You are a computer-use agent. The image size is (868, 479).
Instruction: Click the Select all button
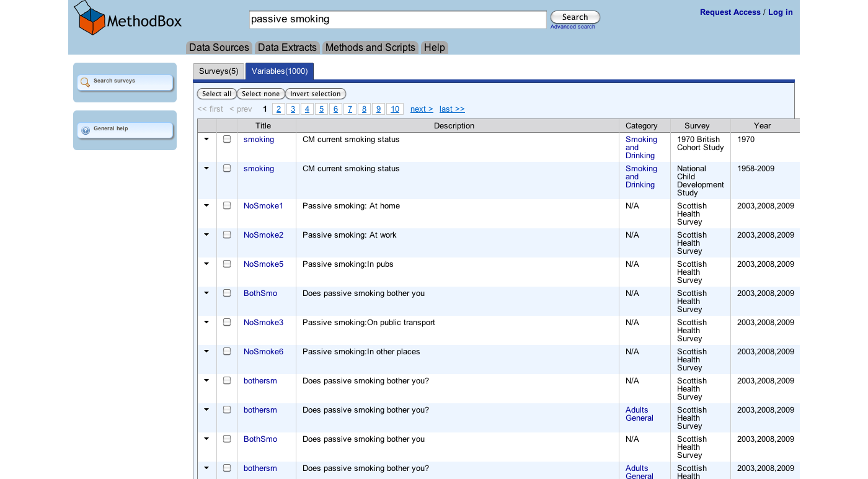pyautogui.click(x=216, y=94)
